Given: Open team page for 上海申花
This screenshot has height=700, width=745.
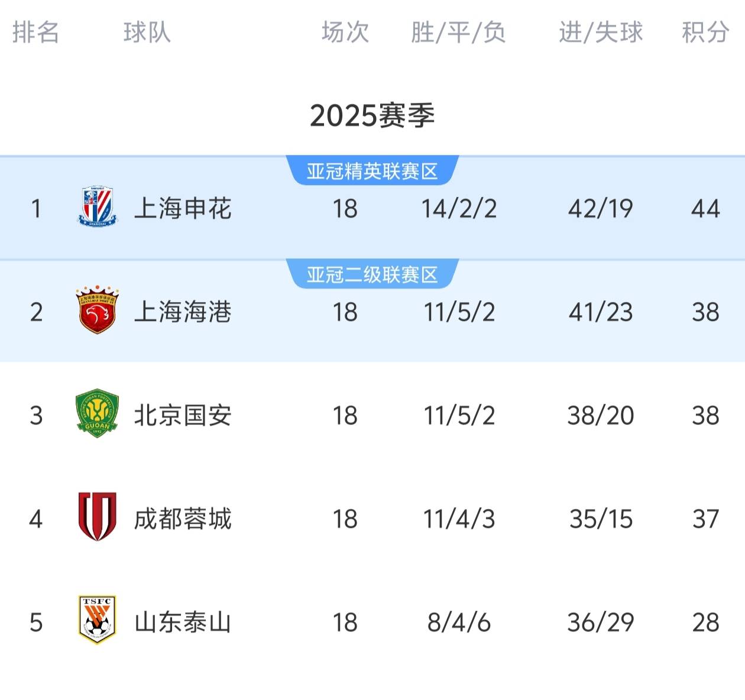Looking at the screenshot, I should click(x=183, y=209).
